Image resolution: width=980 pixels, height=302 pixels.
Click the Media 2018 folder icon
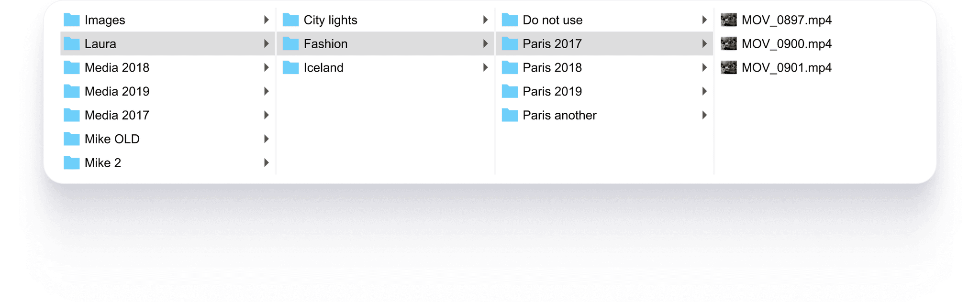(x=72, y=67)
